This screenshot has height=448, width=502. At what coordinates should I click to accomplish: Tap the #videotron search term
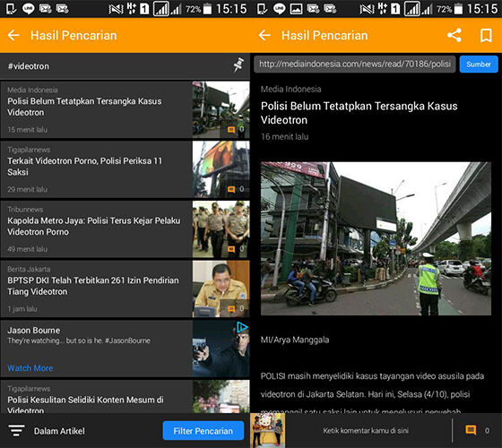tap(29, 66)
